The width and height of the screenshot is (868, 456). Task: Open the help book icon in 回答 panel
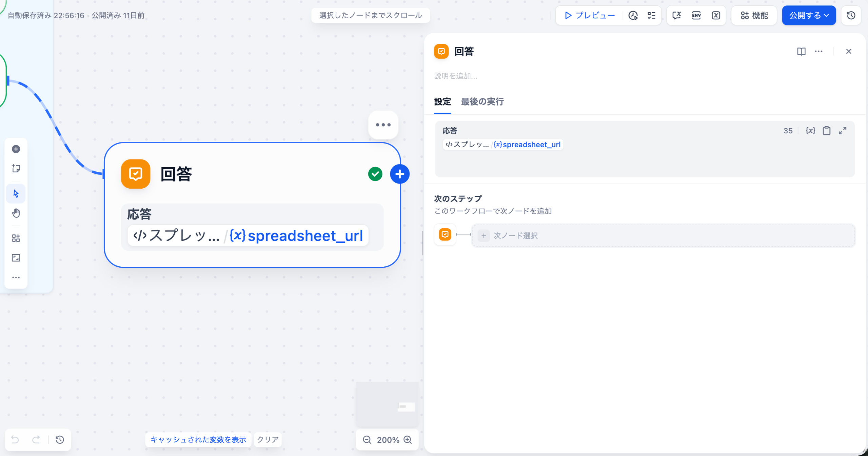pos(801,51)
